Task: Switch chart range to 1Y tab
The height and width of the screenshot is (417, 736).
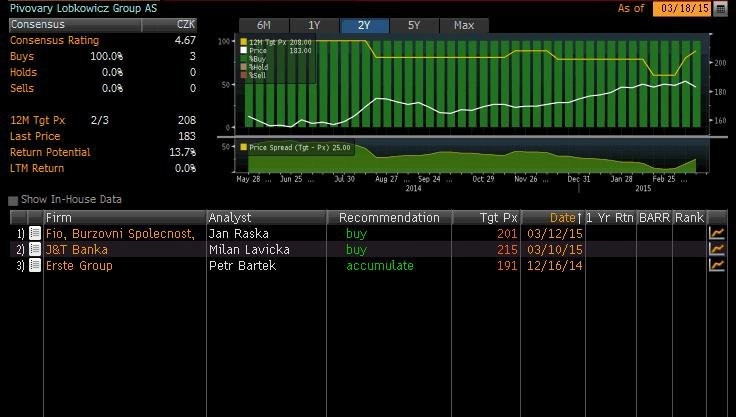Action: (314, 25)
